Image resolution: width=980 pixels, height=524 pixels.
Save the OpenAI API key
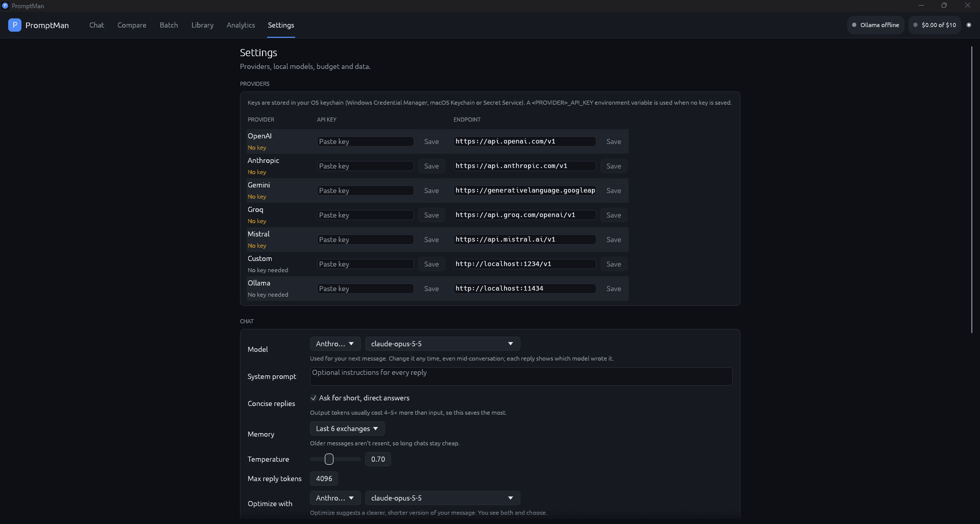pos(432,141)
